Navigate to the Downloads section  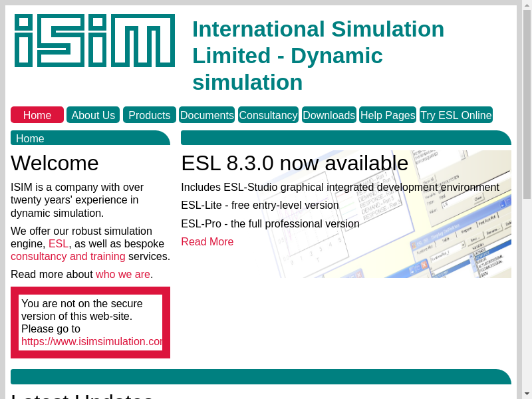point(329,115)
